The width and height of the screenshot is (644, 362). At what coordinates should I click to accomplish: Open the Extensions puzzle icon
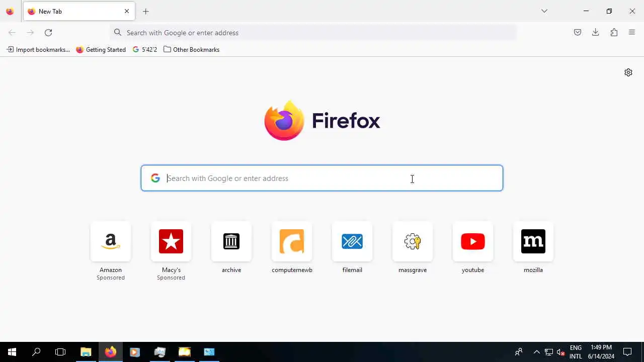click(614, 33)
